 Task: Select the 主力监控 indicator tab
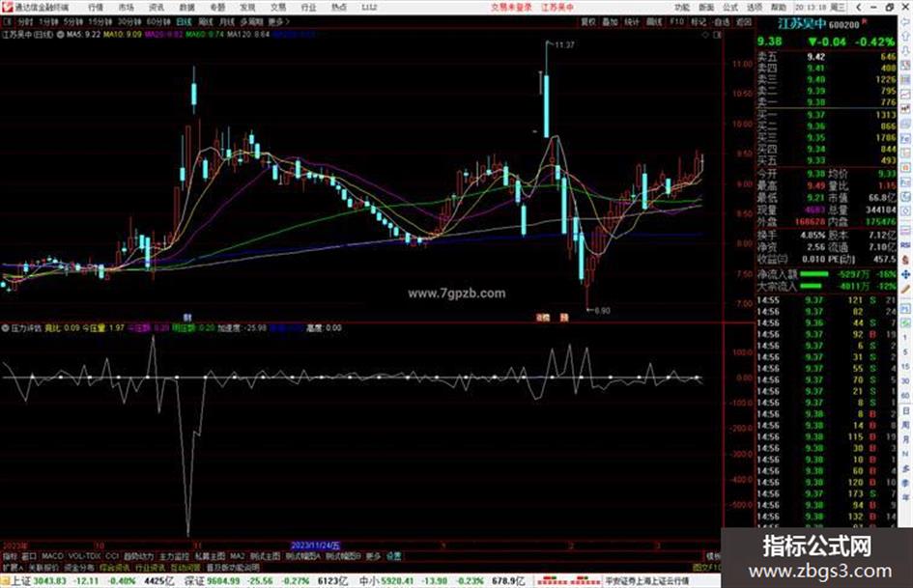pos(174,556)
